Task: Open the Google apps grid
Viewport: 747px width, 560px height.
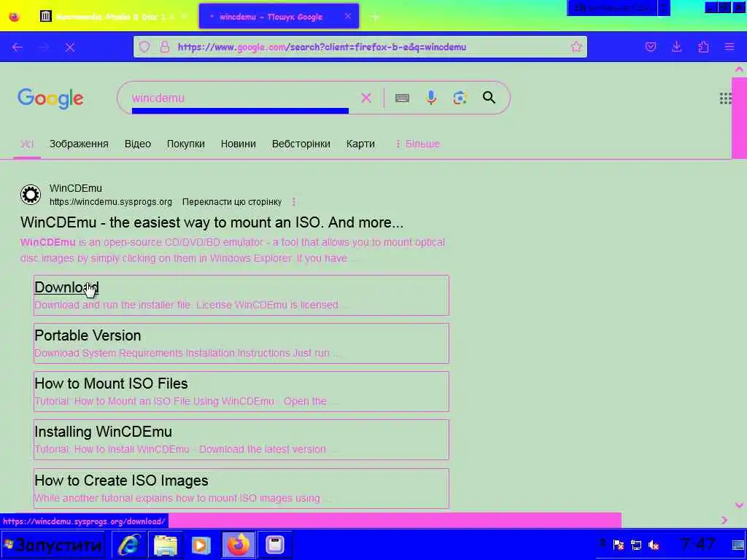Action: point(726,98)
